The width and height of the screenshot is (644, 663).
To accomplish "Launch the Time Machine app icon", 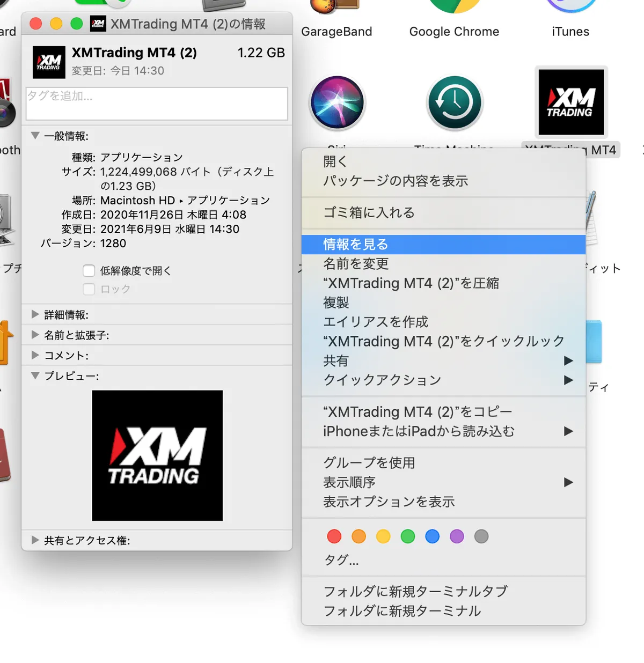I will click(x=455, y=102).
